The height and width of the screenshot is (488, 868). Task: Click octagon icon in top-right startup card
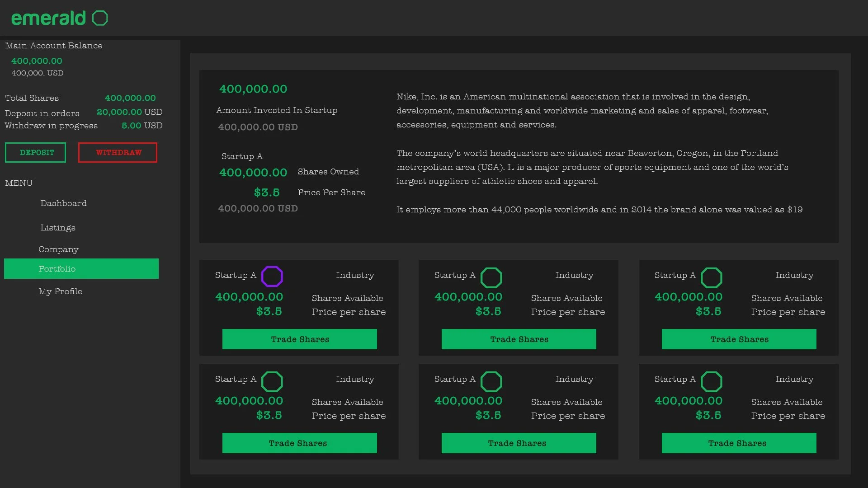pyautogui.click(x=711, y=277)
